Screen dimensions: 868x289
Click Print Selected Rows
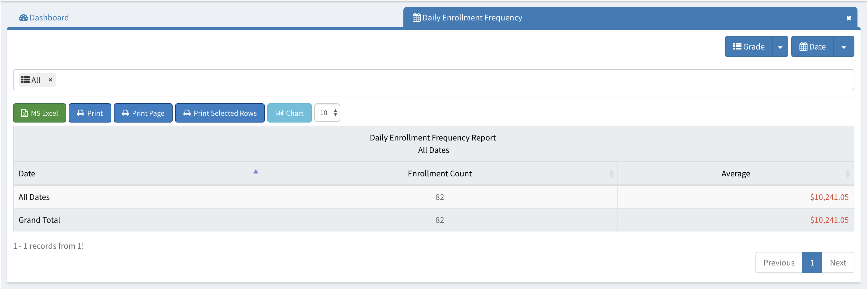(220, 113)
